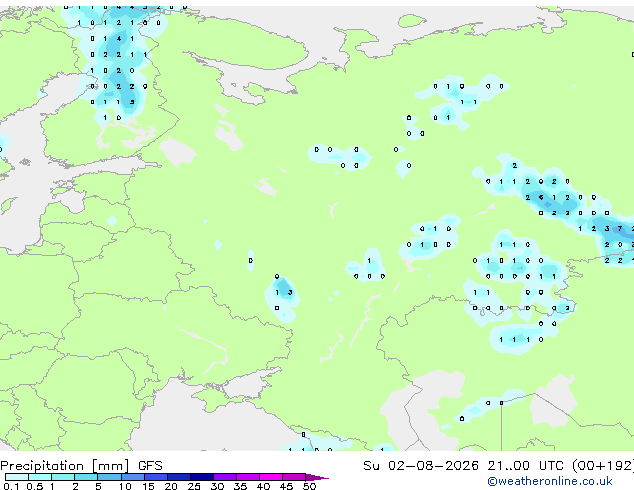Image resolution: width=634 pixels, height=490 pixels.
Task: Click the 2–5 mm legend color swatch
Action: pyautogui.click(x=86, y=477)
